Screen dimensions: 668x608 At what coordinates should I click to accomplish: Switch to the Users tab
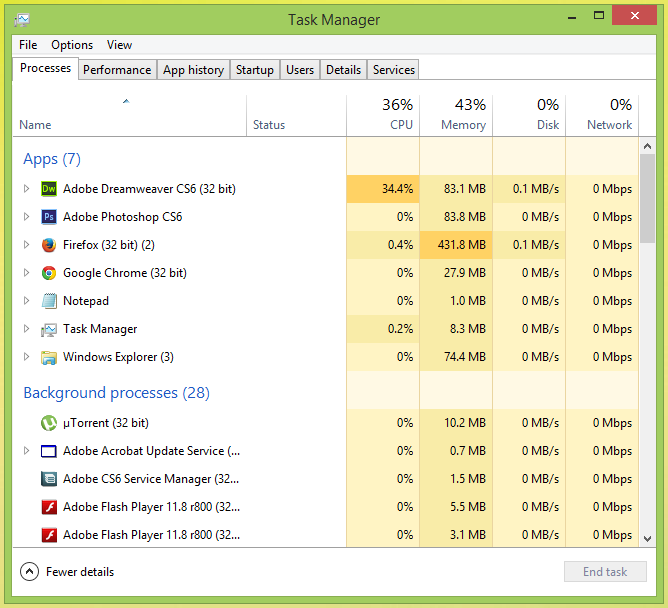300,70
